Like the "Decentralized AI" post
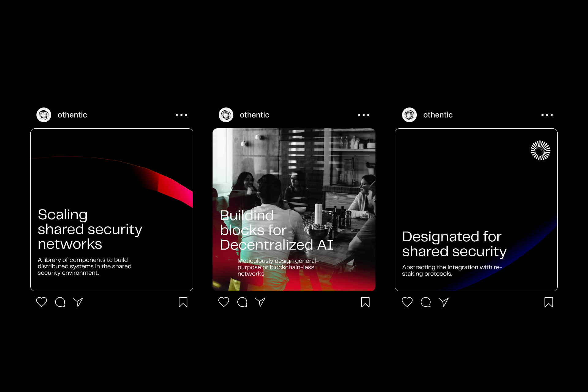This screenshot has height=392, width=588. 224,302
